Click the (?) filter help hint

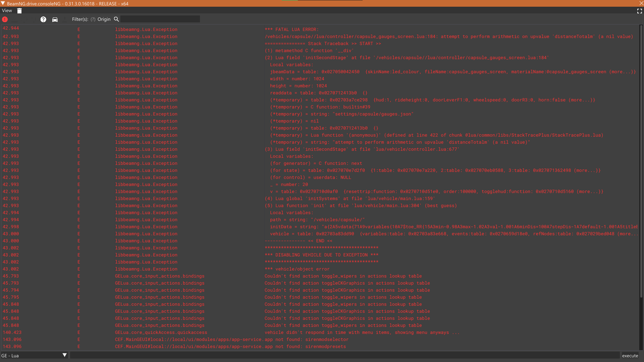tap(93, 19)
